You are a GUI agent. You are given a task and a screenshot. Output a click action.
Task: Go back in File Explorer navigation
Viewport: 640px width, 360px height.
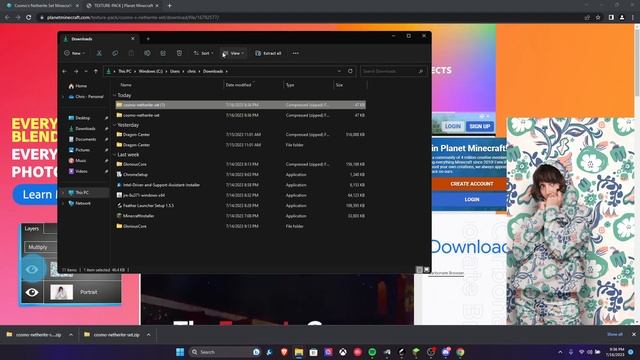click(64, 71)
